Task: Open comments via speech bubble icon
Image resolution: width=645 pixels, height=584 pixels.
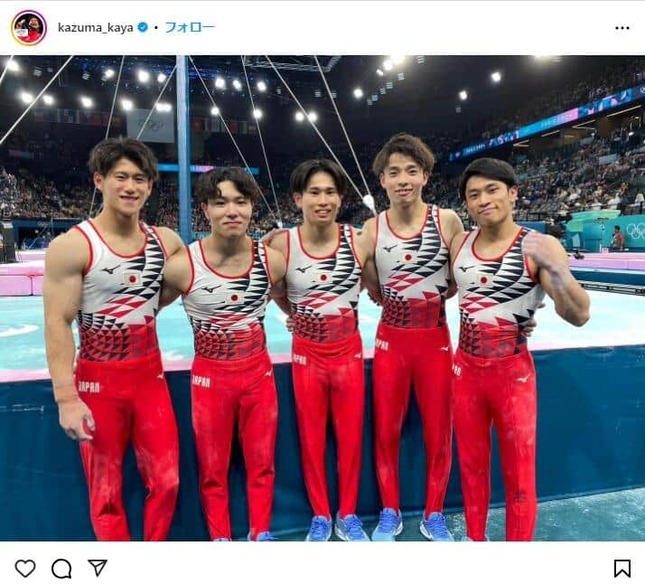Action: coord(62,569)
